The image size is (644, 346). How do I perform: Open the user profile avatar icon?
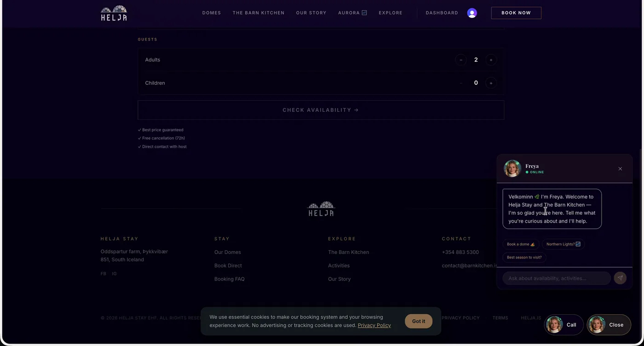coord(472,13)
